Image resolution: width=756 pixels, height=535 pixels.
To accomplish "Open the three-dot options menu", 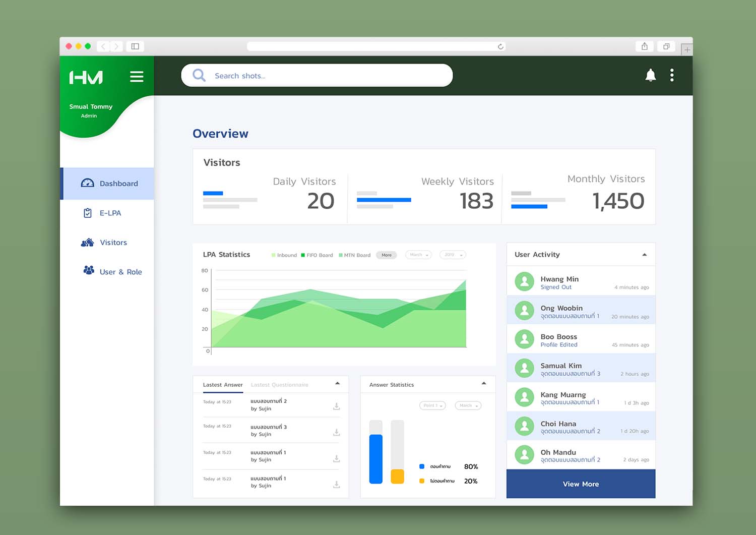I will [672, 75].
